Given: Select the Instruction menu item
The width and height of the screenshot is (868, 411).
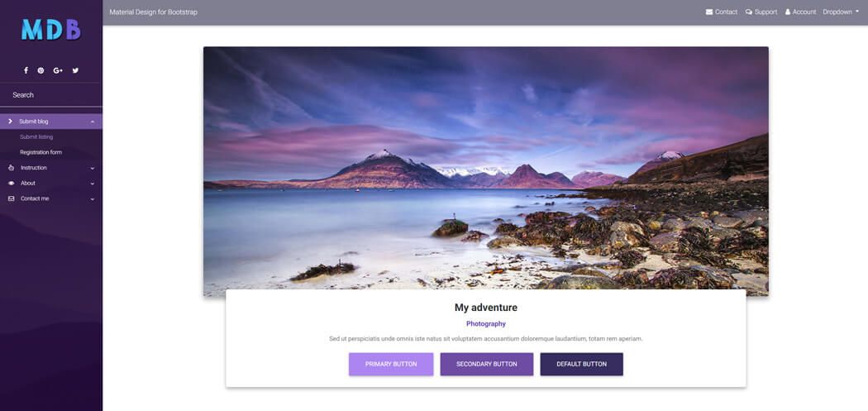Looking at the screenshot, I should coord(51,168).
